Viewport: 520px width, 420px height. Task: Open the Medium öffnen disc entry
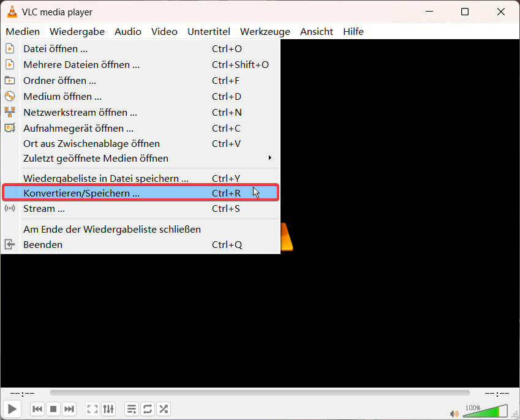141,97
